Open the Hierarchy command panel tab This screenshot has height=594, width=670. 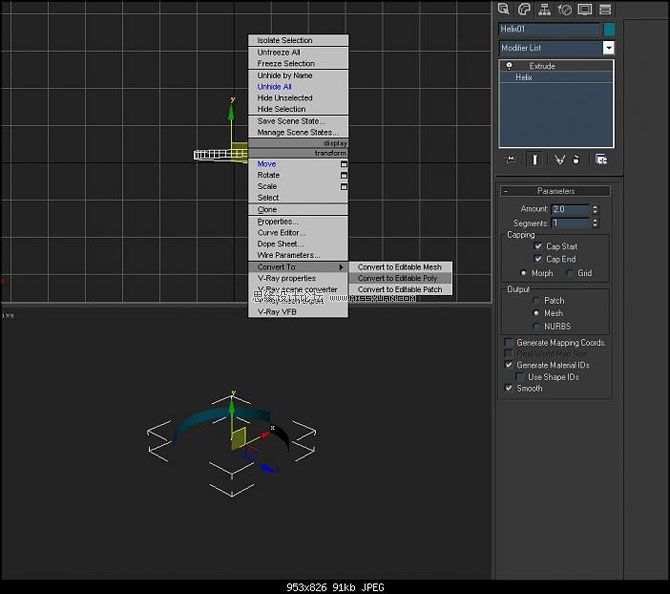click(544, 9)
